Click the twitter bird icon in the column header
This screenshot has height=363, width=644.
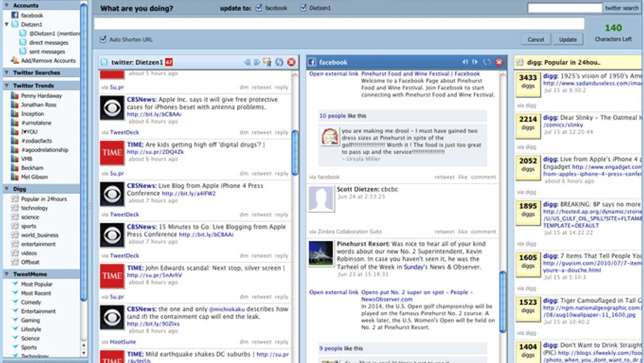coord(104,62)
